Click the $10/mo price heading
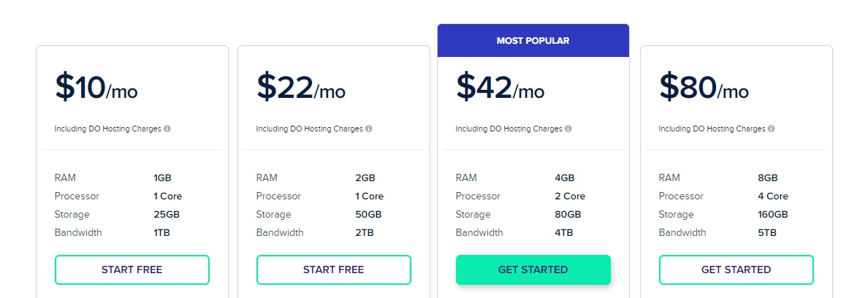The image size is (868, 298). click(x=96, y=88)
